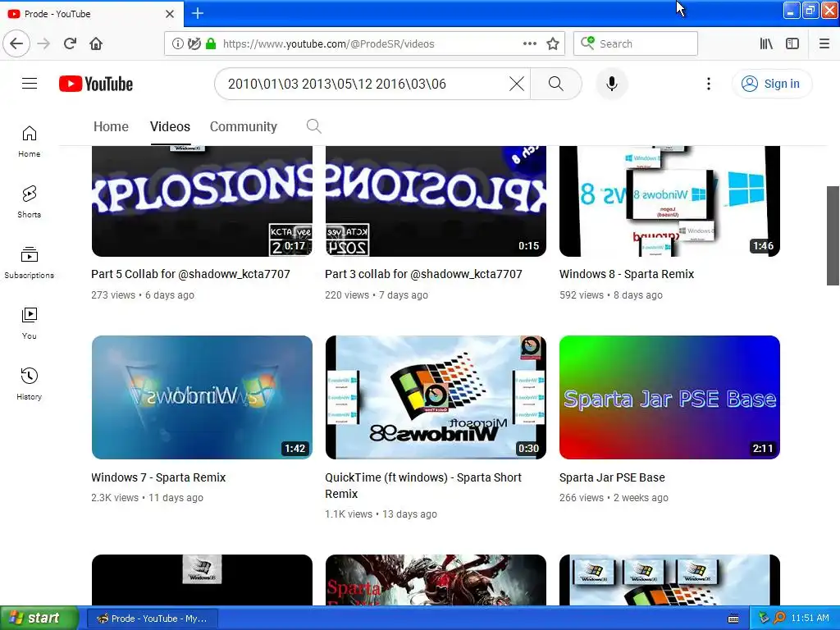Open Home in the YouTube sidebar
The height and width of the screenshot is (630, 840).
[30, 141]
